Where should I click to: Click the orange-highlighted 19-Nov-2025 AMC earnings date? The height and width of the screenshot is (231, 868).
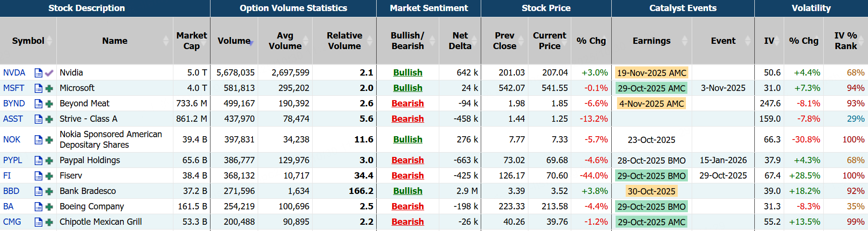point(651,73)
